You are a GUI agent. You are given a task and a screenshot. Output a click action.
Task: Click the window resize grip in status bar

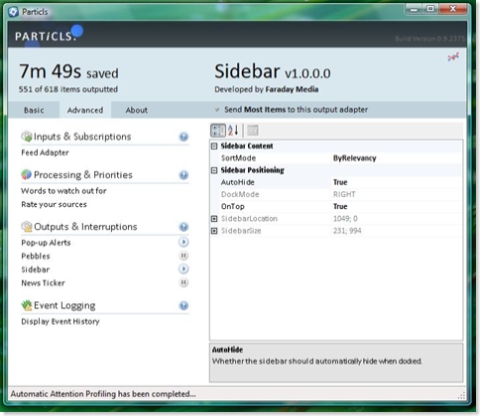tap(462, 395)
